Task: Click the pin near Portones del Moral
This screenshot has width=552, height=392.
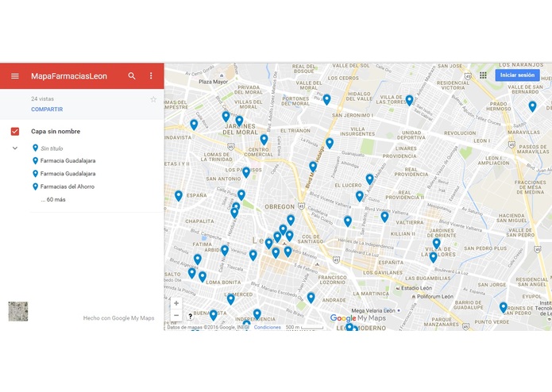Action: pyautogui.click(x=326, y=99)
